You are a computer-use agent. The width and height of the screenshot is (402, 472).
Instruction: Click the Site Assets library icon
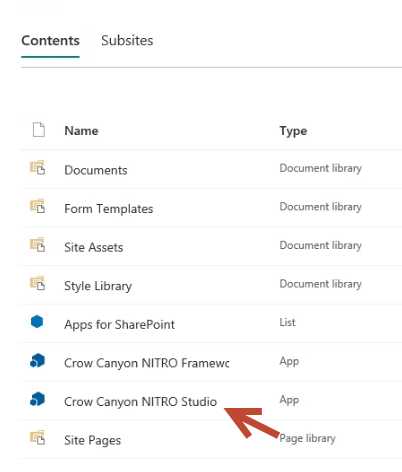[37, 245]
